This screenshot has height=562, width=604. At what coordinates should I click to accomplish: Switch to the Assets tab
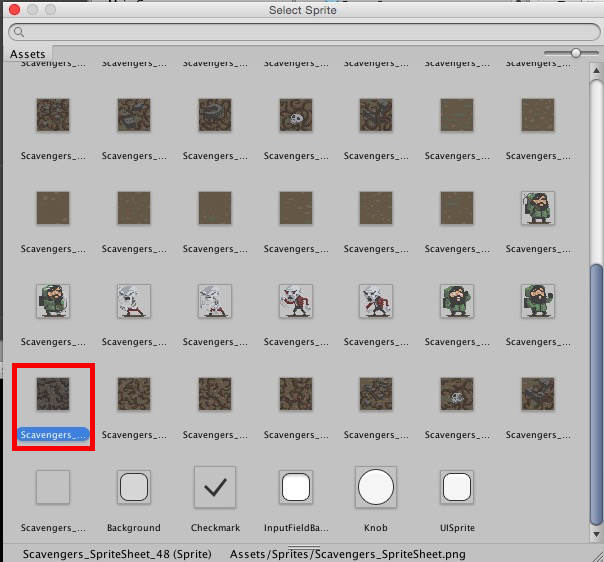tap(27, 54)
